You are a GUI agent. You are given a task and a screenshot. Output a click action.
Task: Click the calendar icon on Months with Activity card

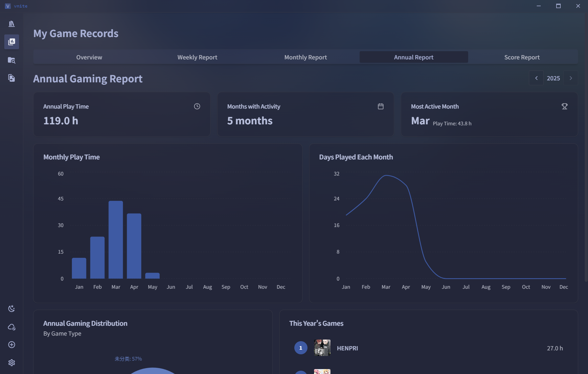pyautogui.click(x=381, y=106)
